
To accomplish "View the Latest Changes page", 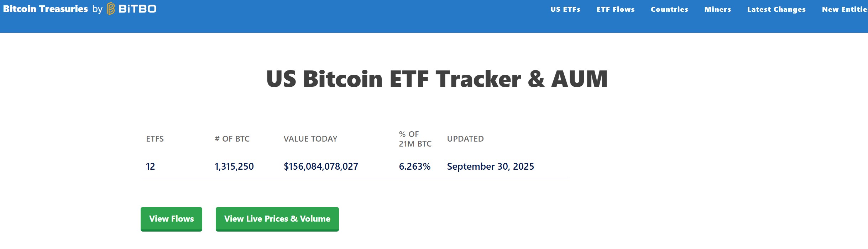I will coord(776,10).
